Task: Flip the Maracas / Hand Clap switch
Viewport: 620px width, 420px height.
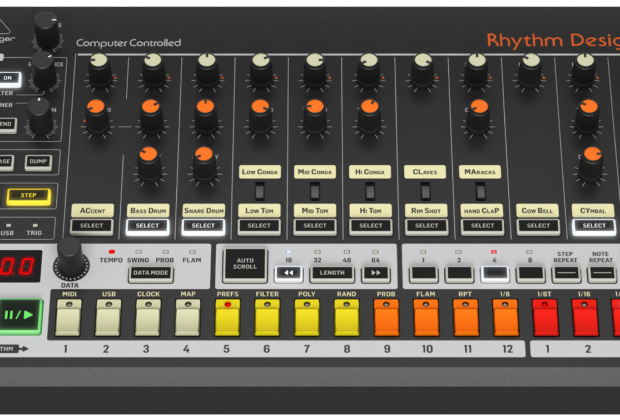Action: [481, 191]
